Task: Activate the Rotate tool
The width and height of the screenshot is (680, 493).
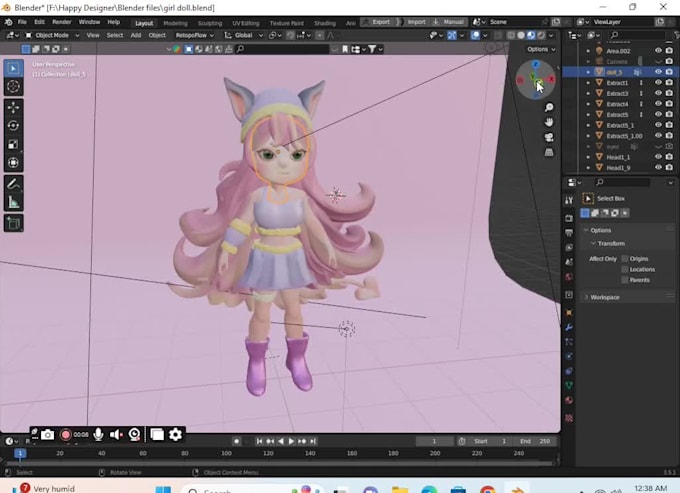Action: (13, 126)
